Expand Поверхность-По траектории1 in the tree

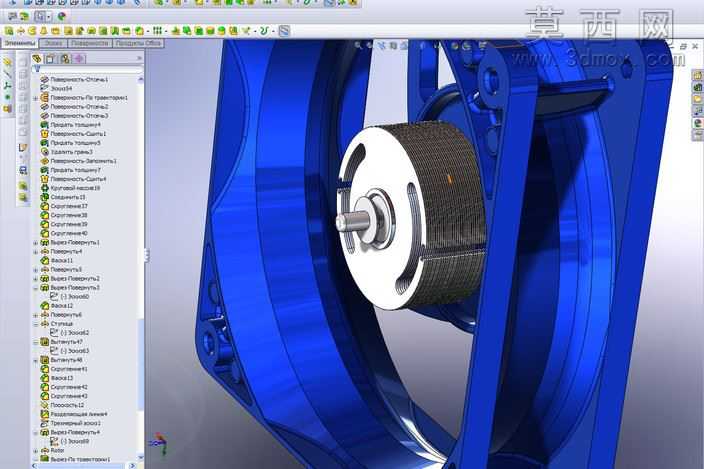click(x=36, y=98)
